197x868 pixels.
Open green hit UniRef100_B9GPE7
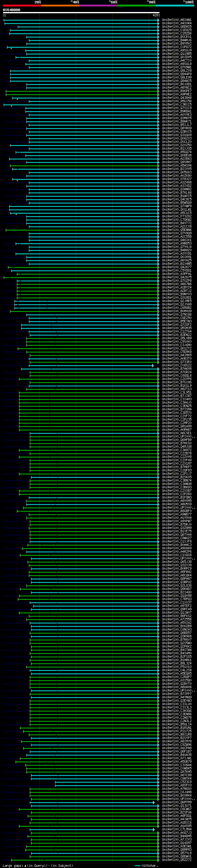176,91
